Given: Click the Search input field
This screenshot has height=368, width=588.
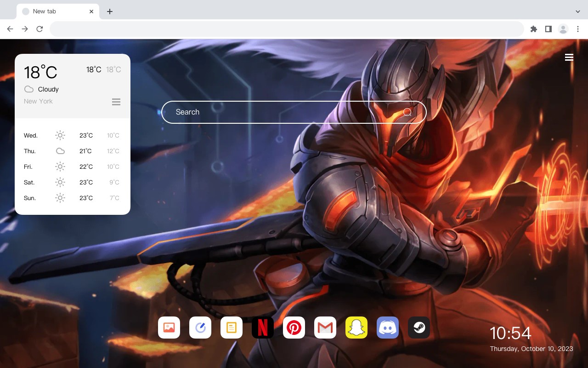Looking at the screenshot, I should click(294, 112).
